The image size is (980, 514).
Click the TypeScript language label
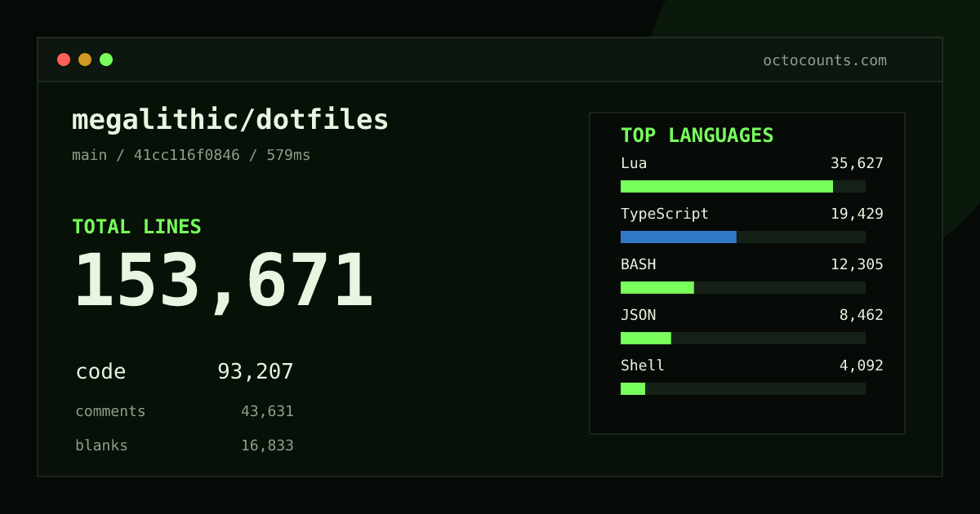[x=665, y=214]
